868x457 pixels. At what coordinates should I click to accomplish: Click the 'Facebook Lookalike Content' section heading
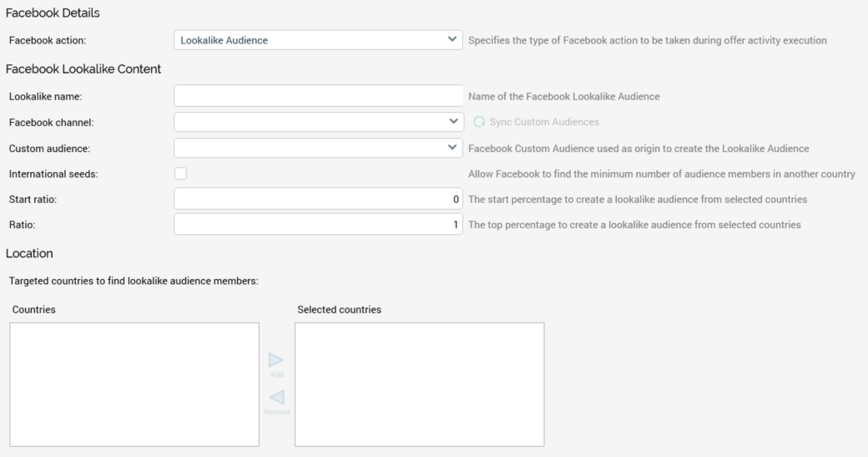(83, 69)
